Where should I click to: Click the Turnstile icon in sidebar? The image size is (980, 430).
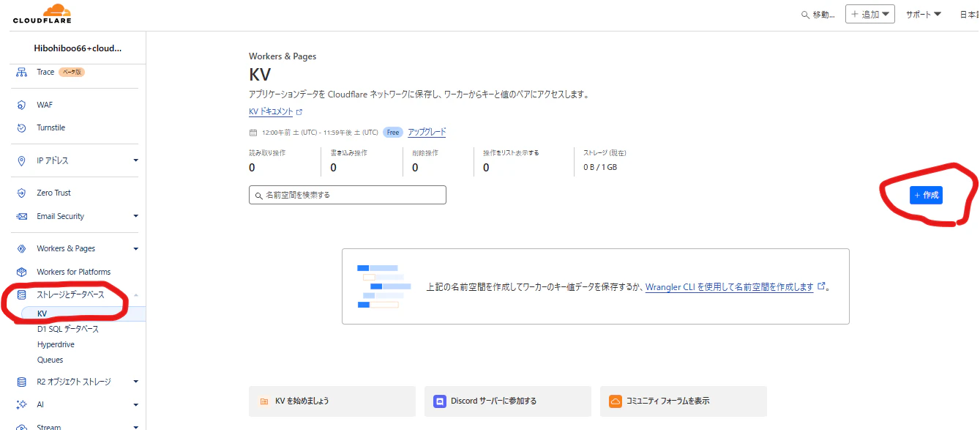pyautogui.click(x=21, y=127)
